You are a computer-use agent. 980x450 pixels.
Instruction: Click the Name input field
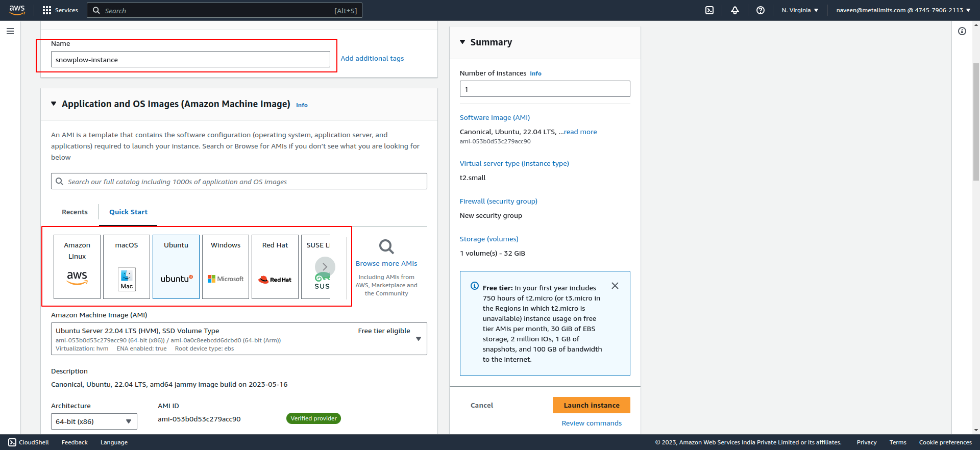(190, 59)
